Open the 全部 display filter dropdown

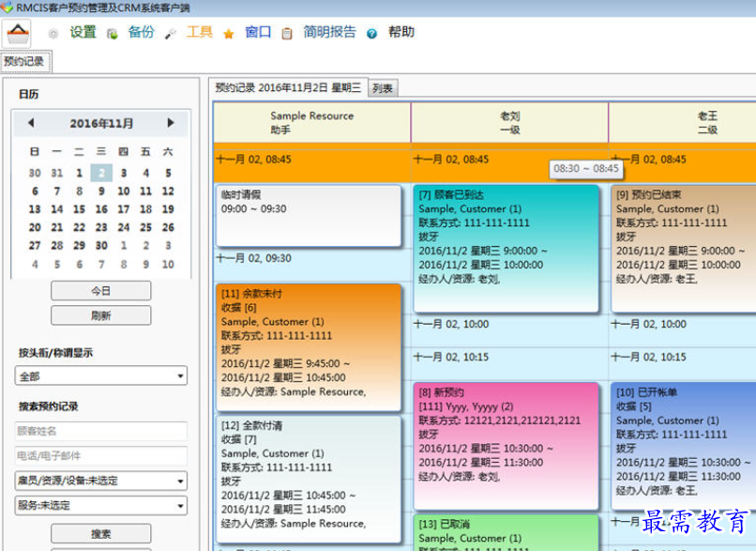(x=100, y=375)
